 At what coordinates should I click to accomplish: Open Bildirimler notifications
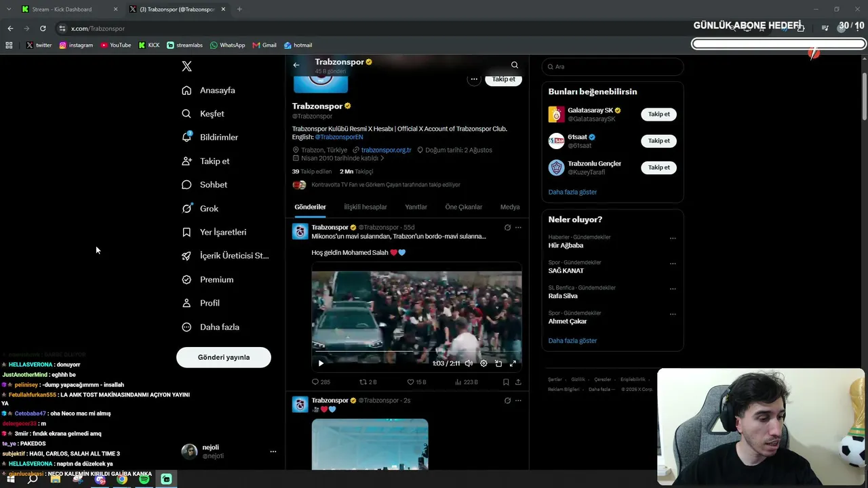[x=210, y=137]
